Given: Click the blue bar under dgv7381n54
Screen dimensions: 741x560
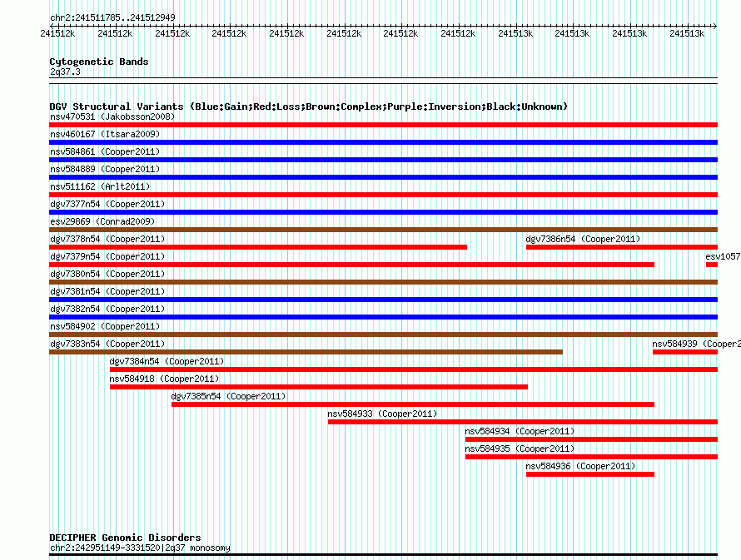Looking at the screenshot, I should tap(383, 300).
